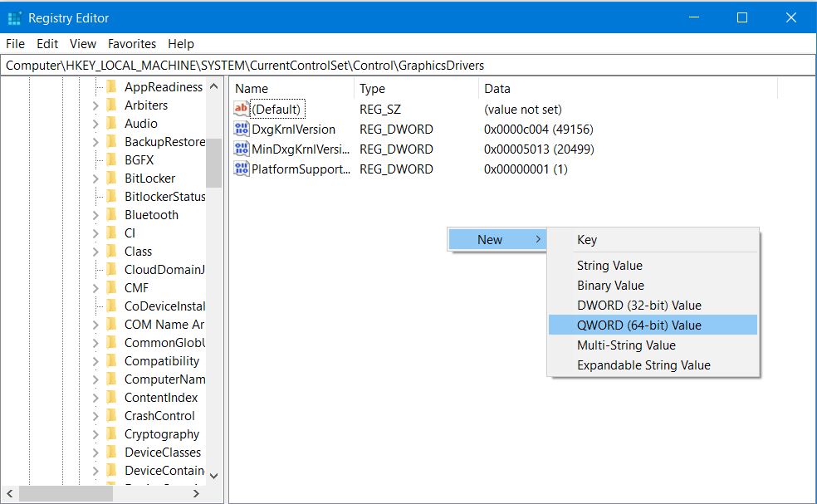Viewport: 817px width, 504px height.
Task: Expand the Arbiters key chevron
Action: [95, 105]
